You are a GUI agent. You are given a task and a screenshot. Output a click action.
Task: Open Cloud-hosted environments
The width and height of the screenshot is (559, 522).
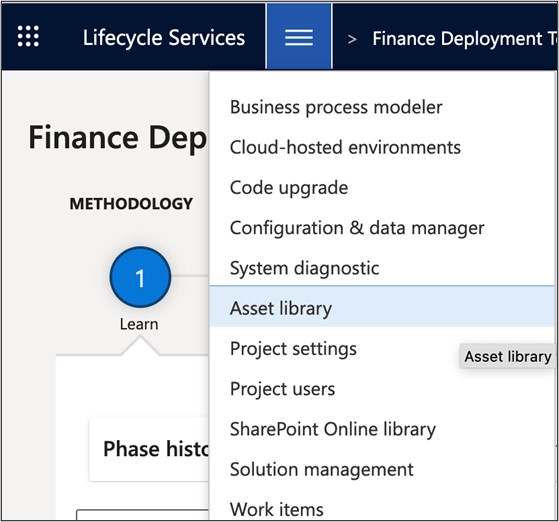pyautogui.click(x=383, y=147)
